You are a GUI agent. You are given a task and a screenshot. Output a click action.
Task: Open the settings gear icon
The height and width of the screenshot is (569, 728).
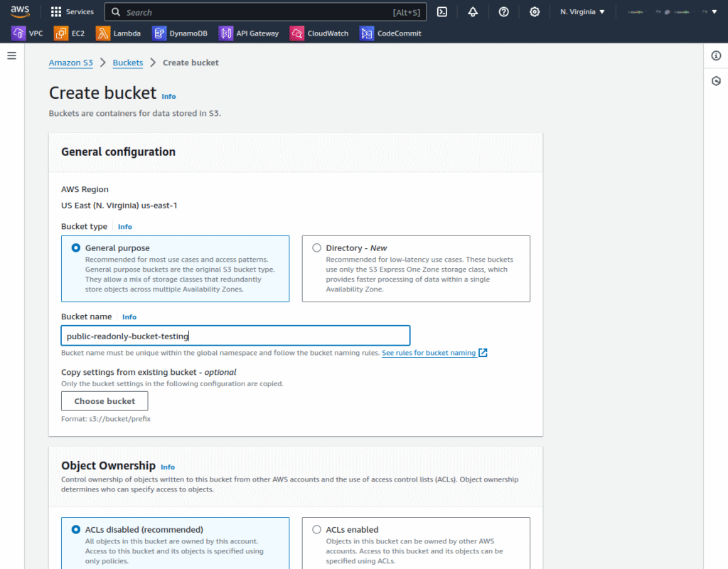535,12
